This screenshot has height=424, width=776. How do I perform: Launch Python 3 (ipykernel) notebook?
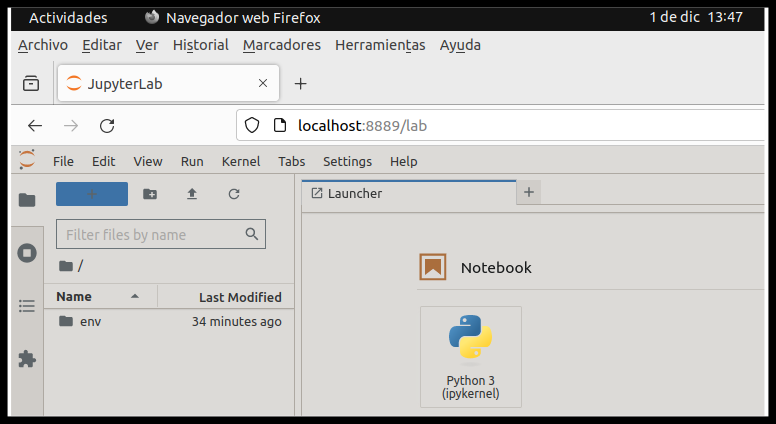471,357
